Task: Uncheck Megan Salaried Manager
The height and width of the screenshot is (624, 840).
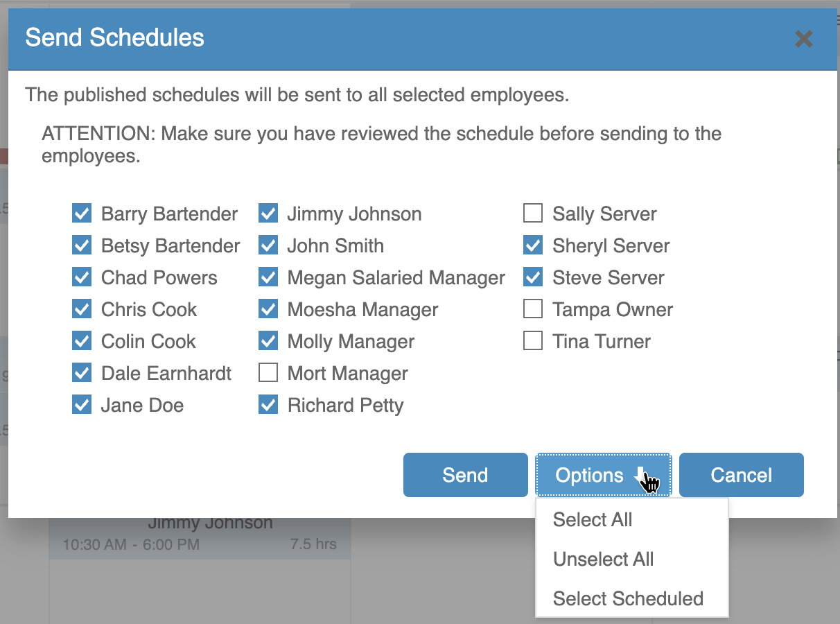Action: coord(268,277)
